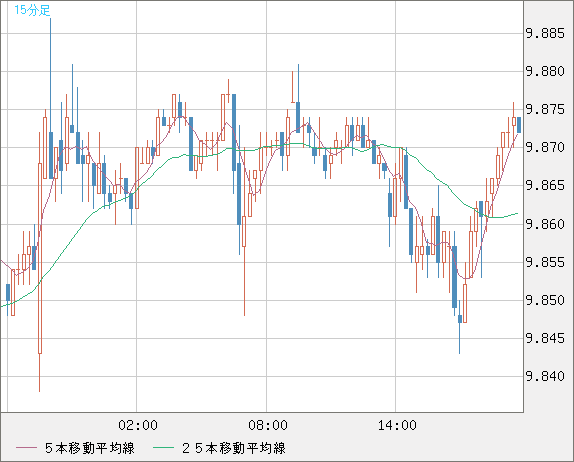
Task: Click the 9.840 price axis label
Action: click(545, 376)
